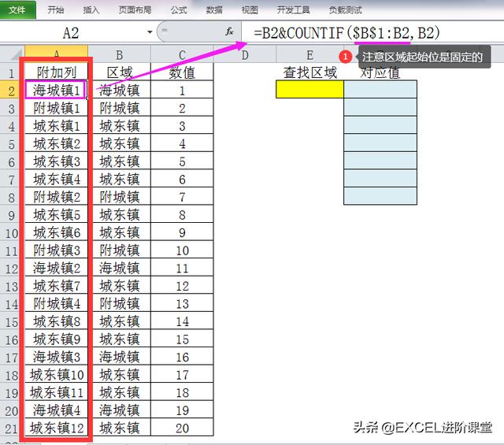Select cell 城东镇12 in column A
504x445 pixels.
[56, 428]
